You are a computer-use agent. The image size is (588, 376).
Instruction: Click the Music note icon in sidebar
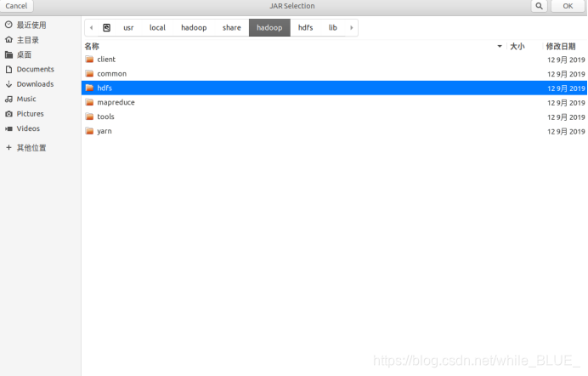click(x=8, y=99)
